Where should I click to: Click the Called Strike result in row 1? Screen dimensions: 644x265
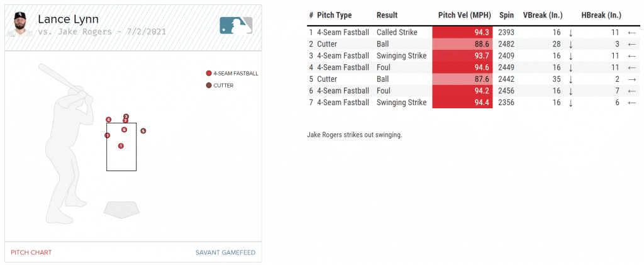pyautogui.click(x=397, y=32)
